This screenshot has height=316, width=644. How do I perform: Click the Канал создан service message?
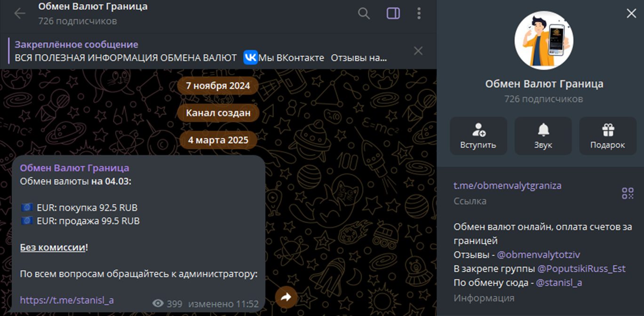(218, 113)
